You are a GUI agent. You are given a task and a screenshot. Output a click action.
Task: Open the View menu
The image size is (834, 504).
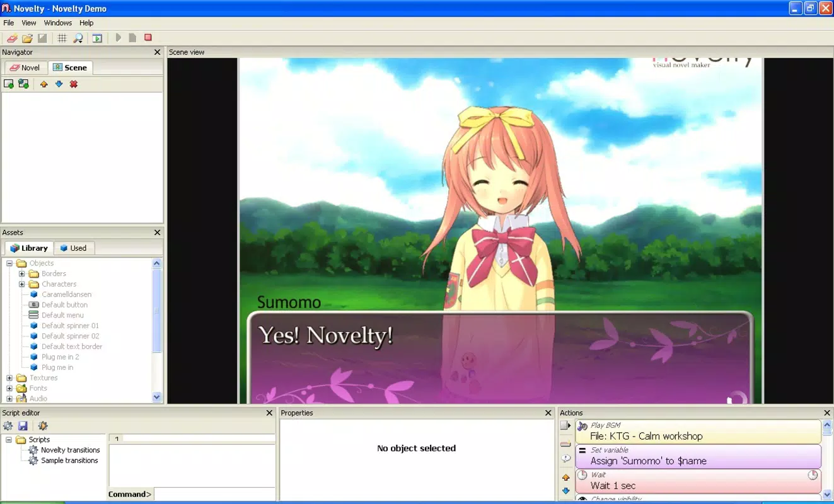pos(29,23)
